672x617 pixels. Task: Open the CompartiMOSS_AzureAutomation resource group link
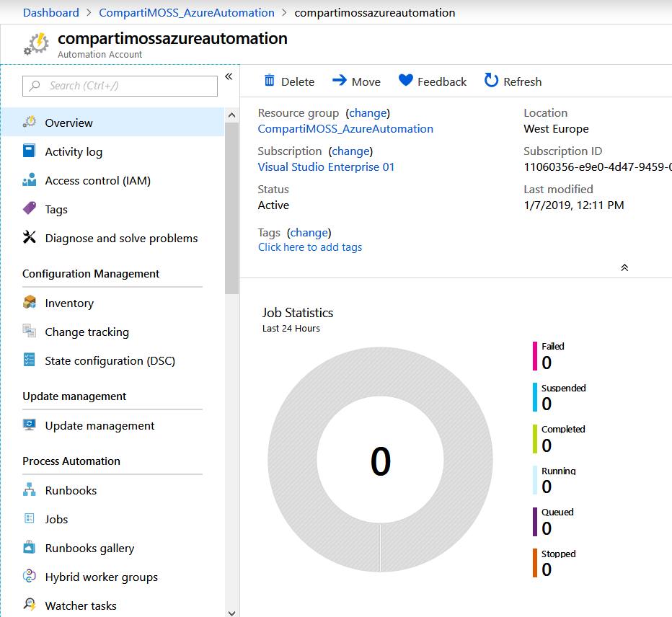pyautogui.click(x=345, y=128)
